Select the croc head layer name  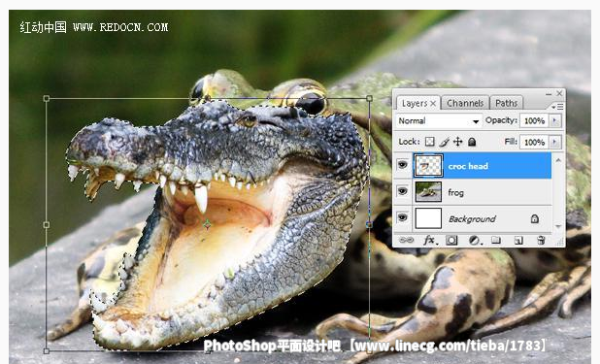468,166
